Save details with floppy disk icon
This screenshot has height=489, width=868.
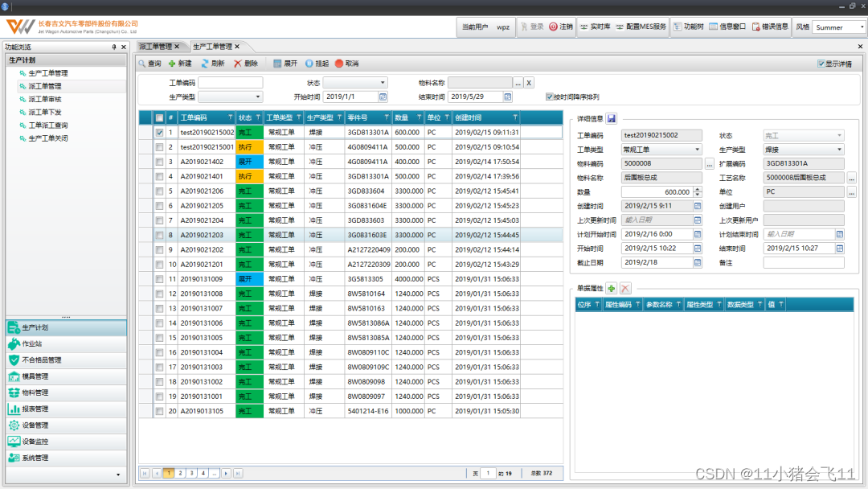coord(611,118)
